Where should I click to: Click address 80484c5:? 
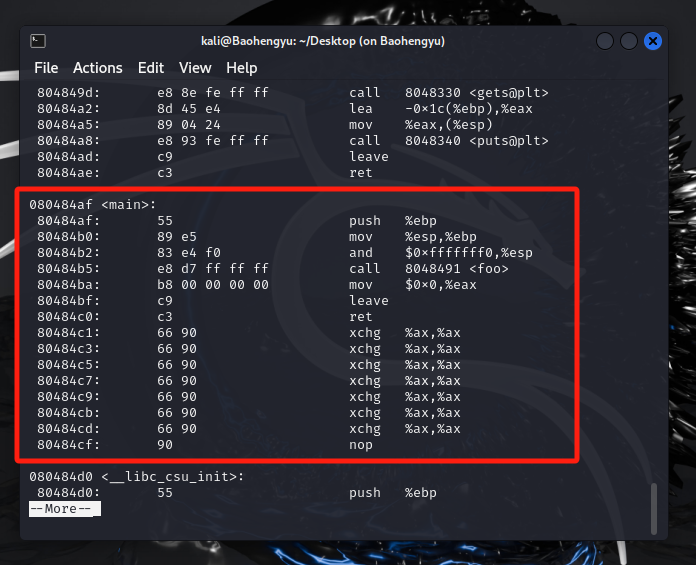coord(69,365)
